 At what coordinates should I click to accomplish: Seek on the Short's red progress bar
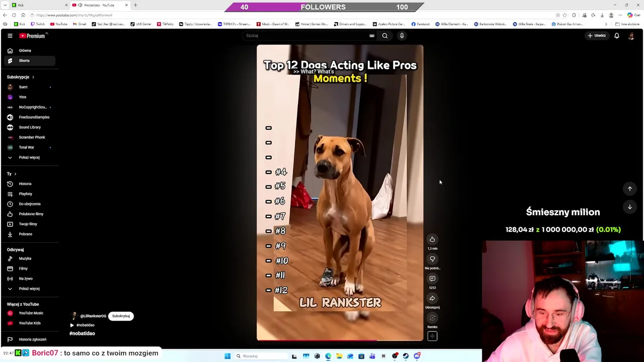coord(340,340)
